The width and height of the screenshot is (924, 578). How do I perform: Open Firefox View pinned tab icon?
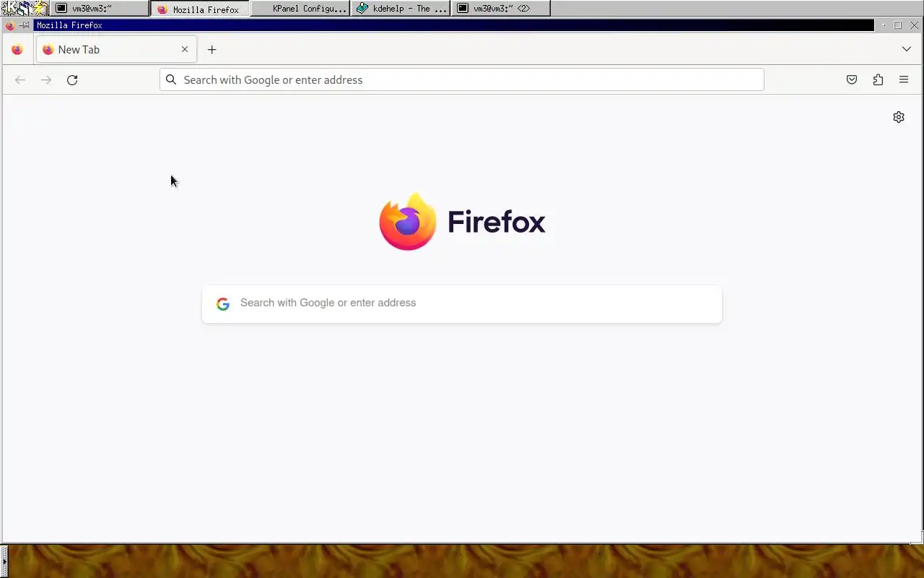(17, 50)
